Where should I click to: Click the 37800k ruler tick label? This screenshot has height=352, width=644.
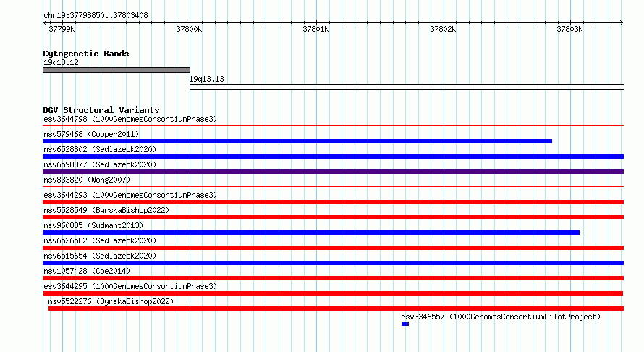tap(189, 29)
